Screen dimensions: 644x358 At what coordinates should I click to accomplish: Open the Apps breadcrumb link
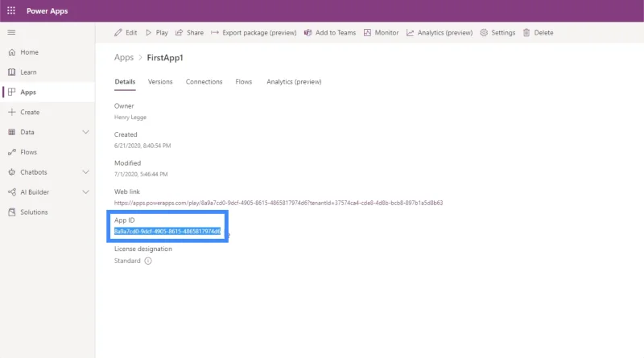(124, 57)
